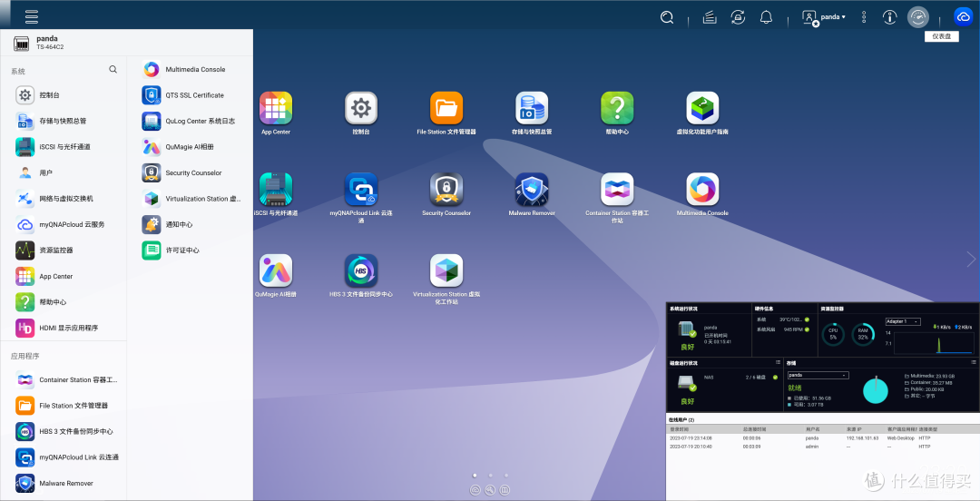
Task: Launch Security Counselor desktop shortcut
Action: click(446, 190)
